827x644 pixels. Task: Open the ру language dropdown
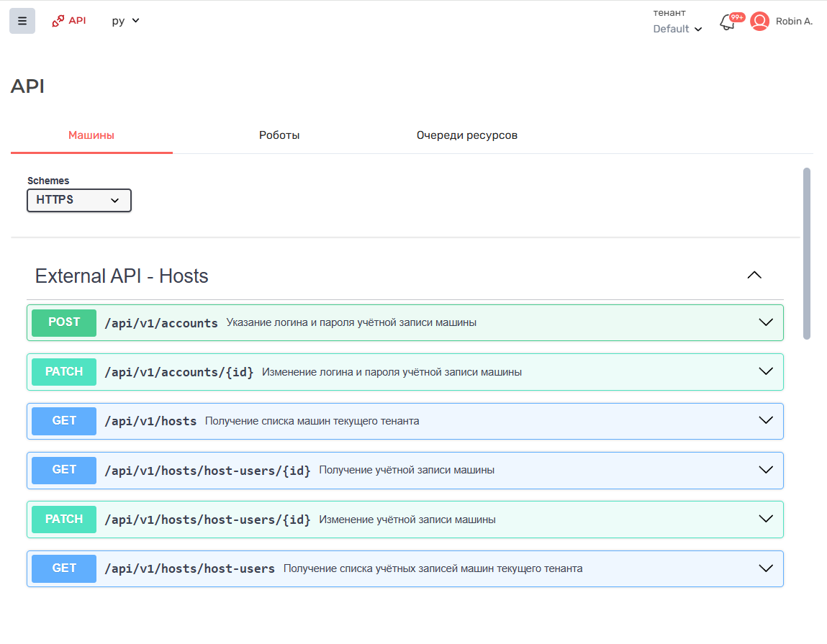click(x=125, y=21)
